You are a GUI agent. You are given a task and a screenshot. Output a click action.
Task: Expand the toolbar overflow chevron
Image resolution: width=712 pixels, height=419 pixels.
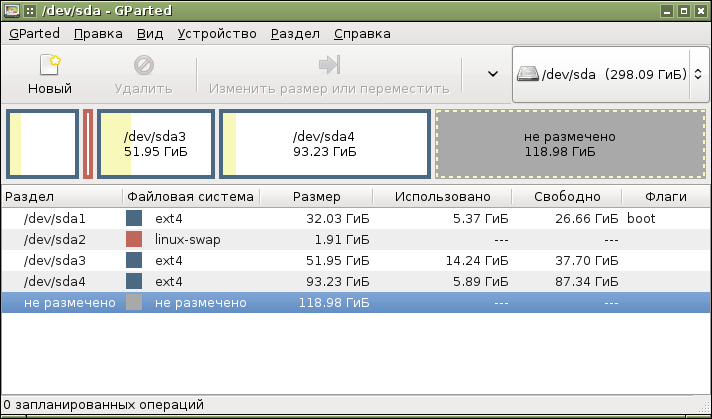(x=493, y=74)
